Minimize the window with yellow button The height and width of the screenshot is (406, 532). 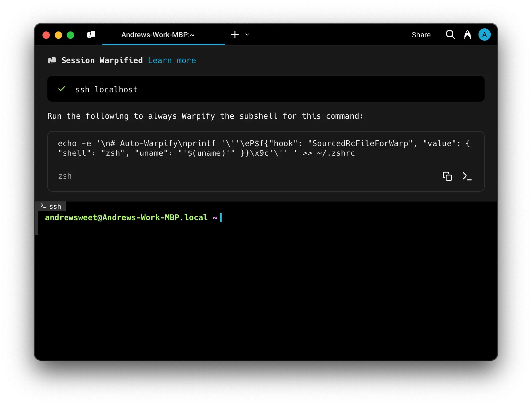click(58, 35)
